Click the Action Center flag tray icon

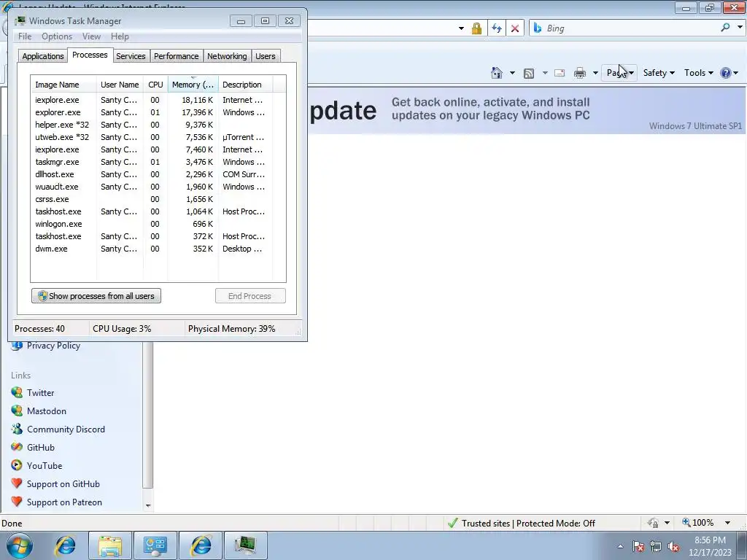pos(638,547)
